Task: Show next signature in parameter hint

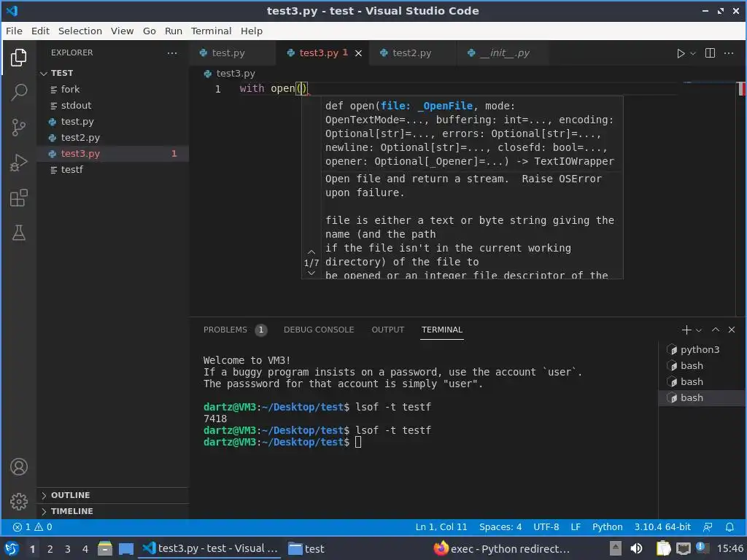Action: (x=311, y=273)
